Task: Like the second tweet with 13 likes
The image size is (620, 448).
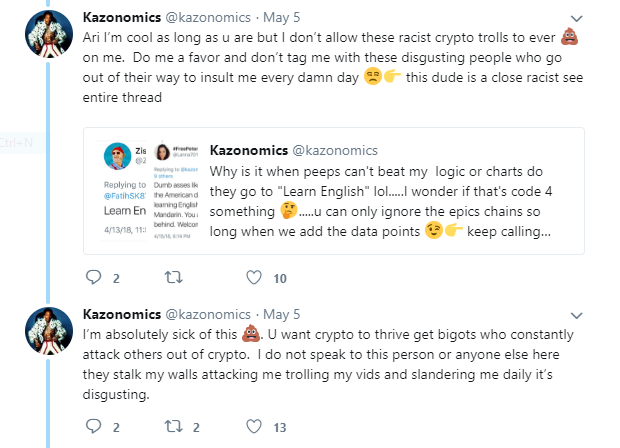Action: 255,426
